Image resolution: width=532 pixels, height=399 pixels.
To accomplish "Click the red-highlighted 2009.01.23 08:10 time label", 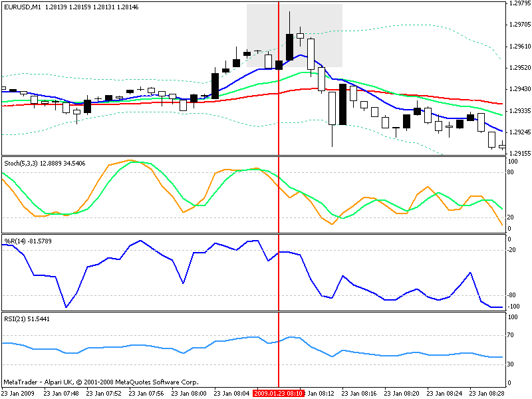I will (x=279, y=393).
